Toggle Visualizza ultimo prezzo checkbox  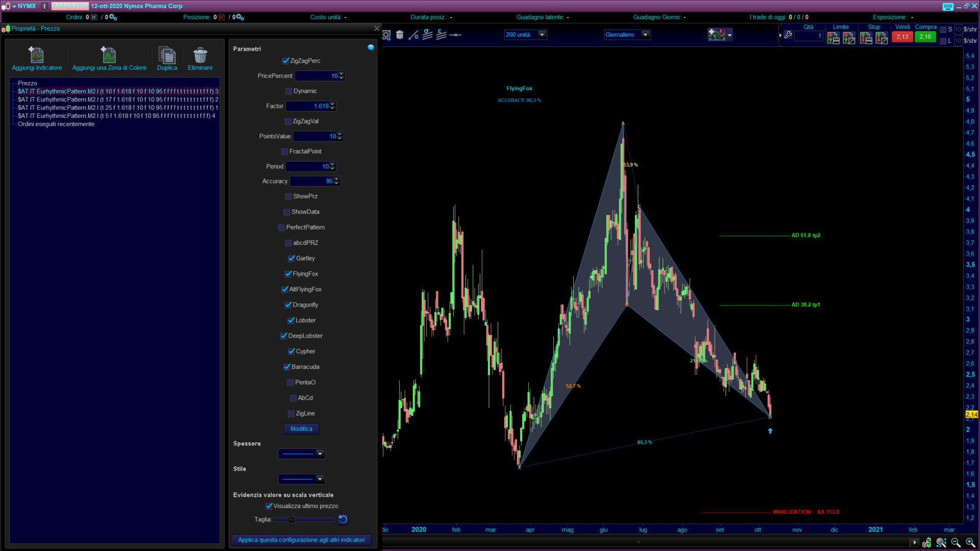coord(269,506)
